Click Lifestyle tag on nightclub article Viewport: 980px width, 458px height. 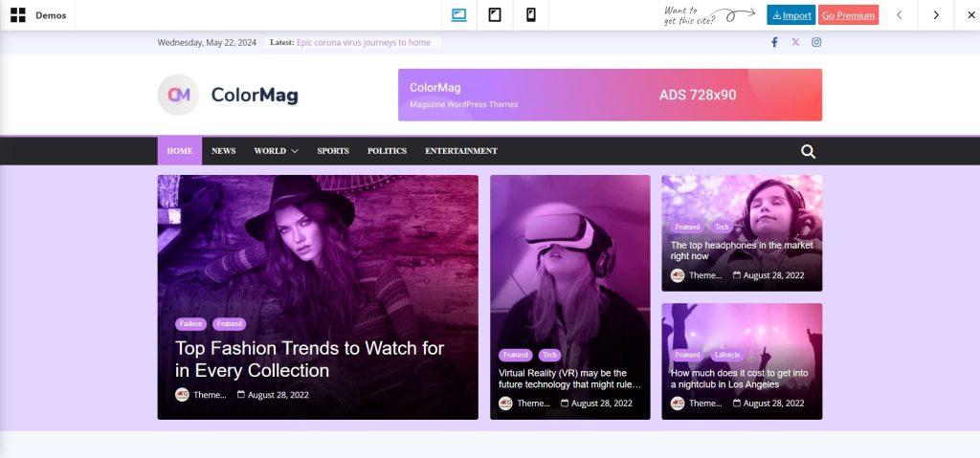click(727, 355)
